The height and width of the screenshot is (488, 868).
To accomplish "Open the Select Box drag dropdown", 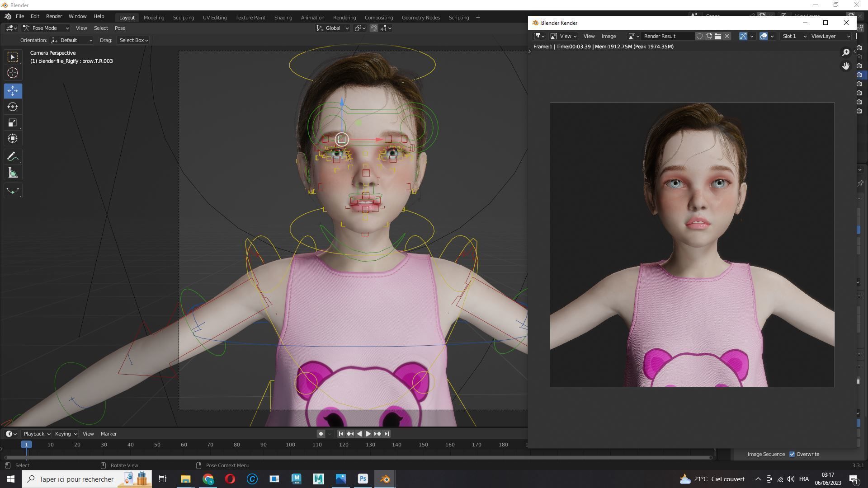I will [133, 40].
